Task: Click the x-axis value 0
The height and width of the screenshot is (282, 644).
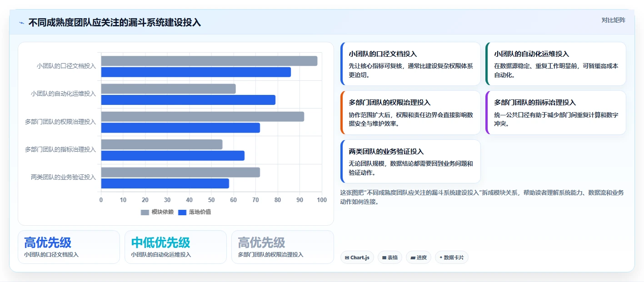Action: point(101,200)
